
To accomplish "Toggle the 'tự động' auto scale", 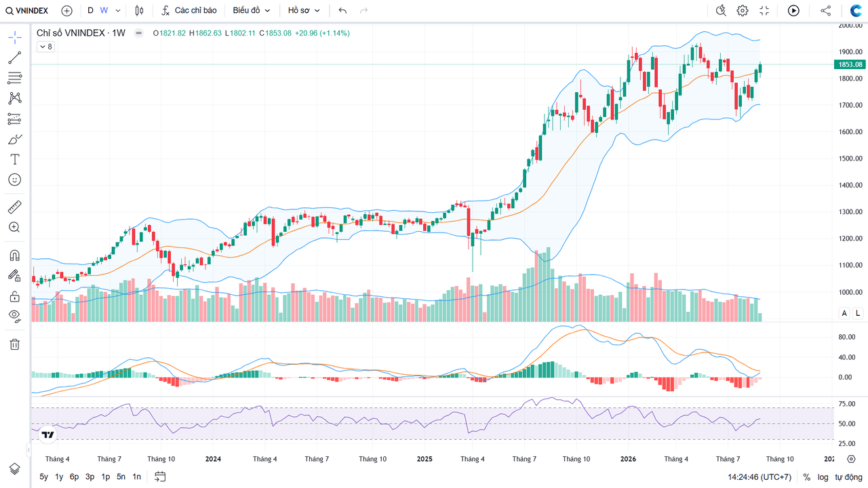I will tap(848, 477).
